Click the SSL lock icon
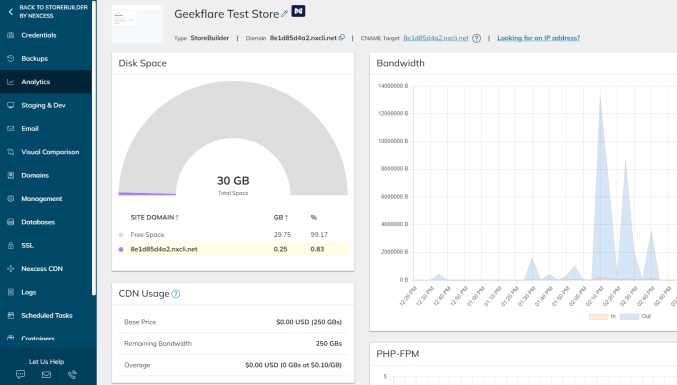The width and height of the screenshot is (677, 385). (11, 245)
